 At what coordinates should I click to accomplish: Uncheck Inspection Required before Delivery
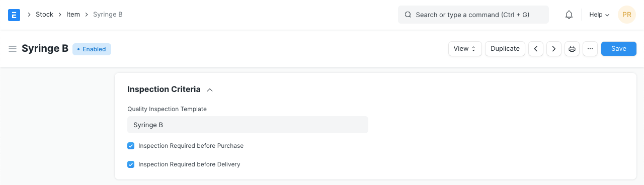point(131,164)
